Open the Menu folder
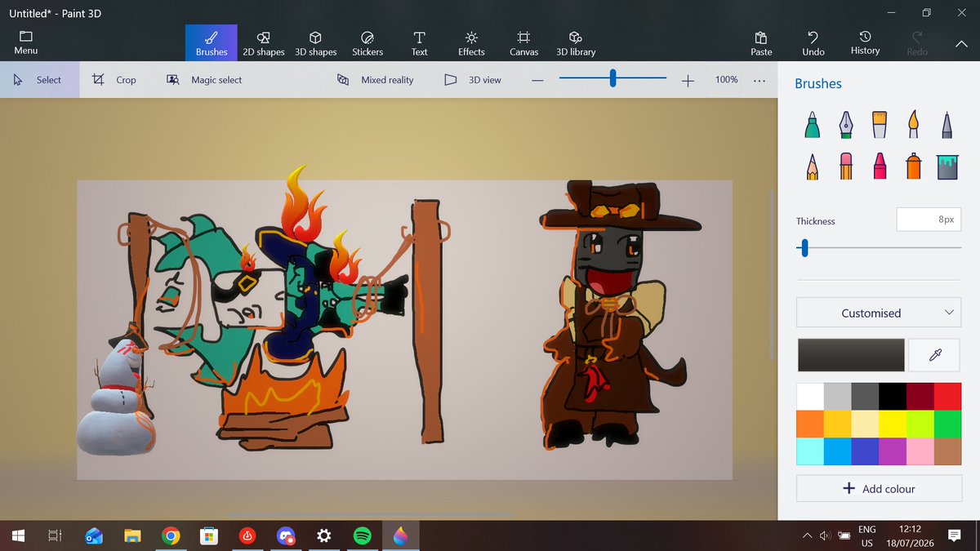Image resolution: width=980 pixels, height=551 pixels. pyautogui.click(x=25, y=43)
